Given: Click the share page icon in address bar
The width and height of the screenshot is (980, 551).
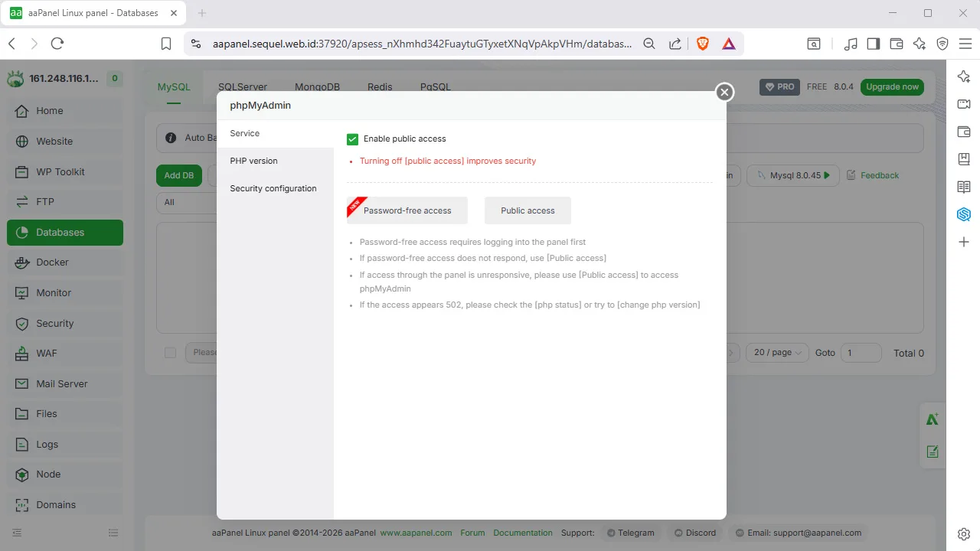Looking at the screenshot, I should (x=675, y=44).
